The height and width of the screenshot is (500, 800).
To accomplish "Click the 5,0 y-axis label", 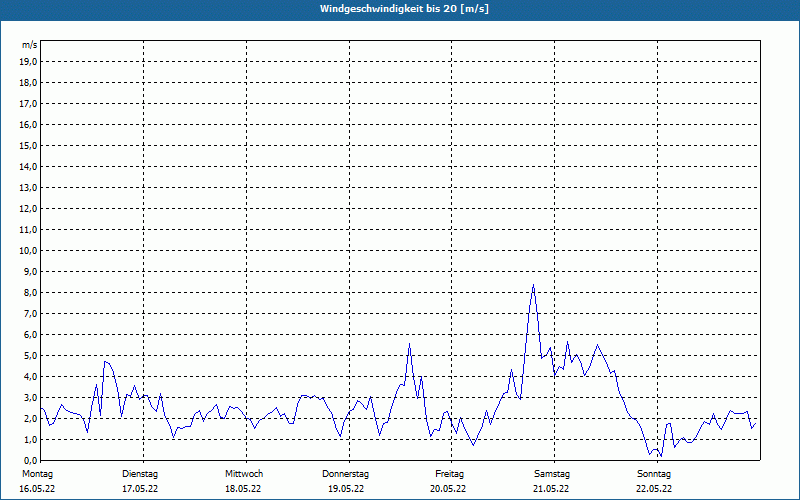I will pos(30,355).
